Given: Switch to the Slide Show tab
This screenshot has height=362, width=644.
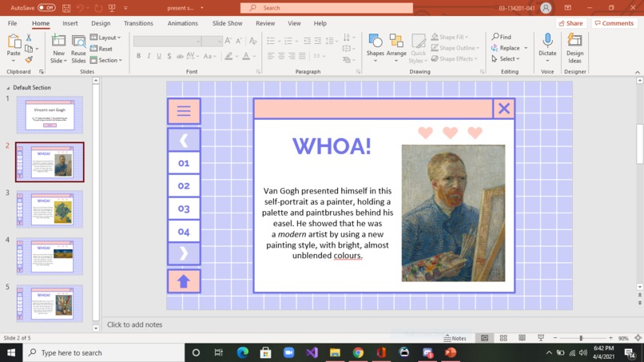Looking at the screenshot, I should click(x=227, y=23).
